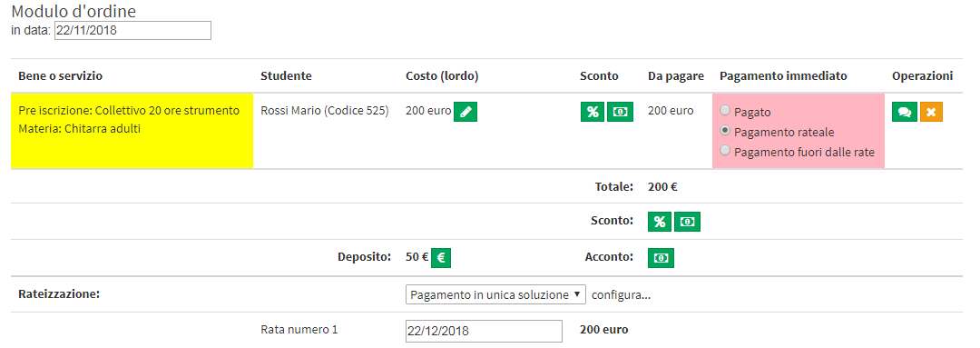Apply percentage discount on the total
The height and width of the screenshot is (348, 980).
tap(660, 222)
